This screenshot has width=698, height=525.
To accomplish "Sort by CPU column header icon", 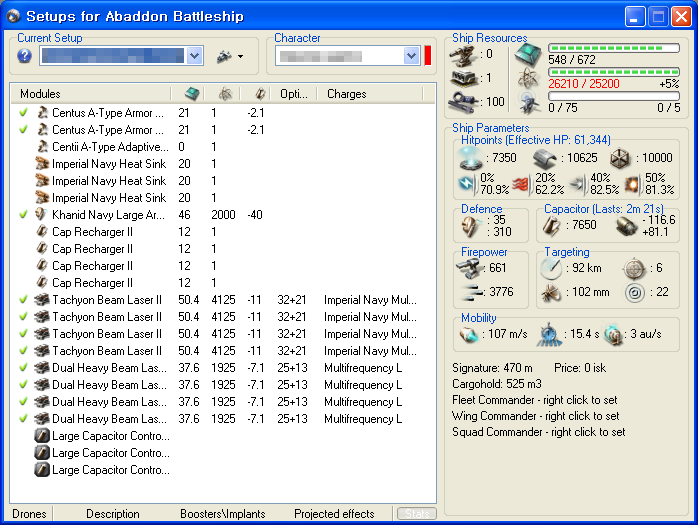I will click(x=192, y=94).
